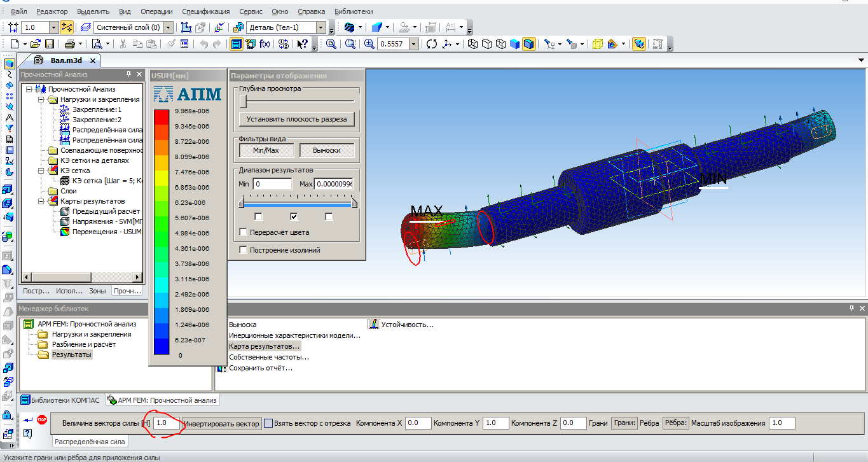Collapse the Карты результатов tree node
The image size is (868, 462).
[x=41, y=201]
